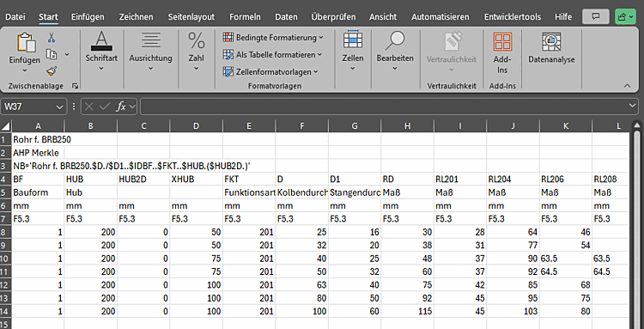Select cell containing 'Rohr f. BRB250'
Viewport: 644px width, 329px height.
(38, 139)
